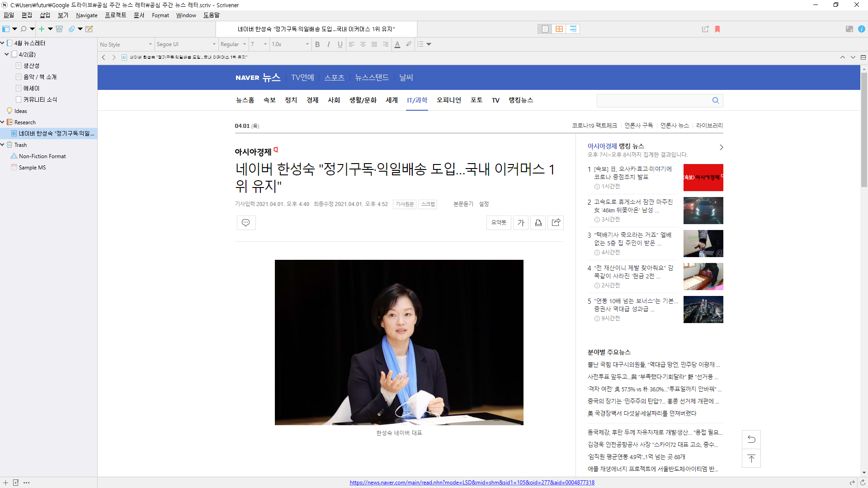Open the Navigate menu
Image resolution: width=868 pixels, height=488 pixels.
(87, 15)
